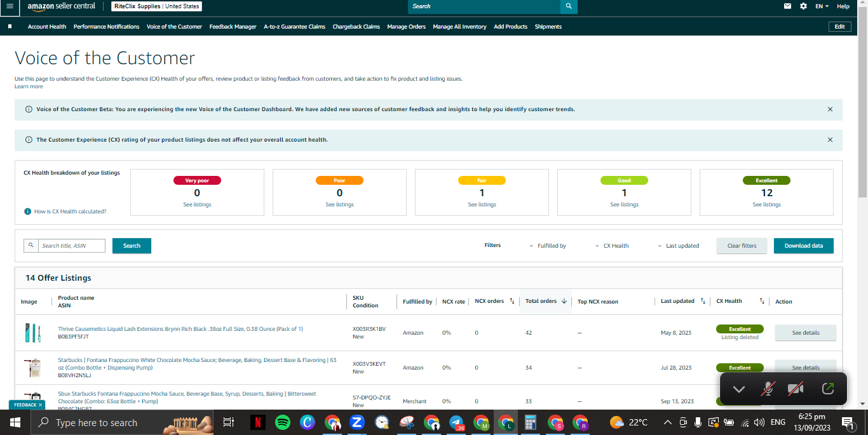
Task: Click the Clear filters button
Action: click(742, 246)
